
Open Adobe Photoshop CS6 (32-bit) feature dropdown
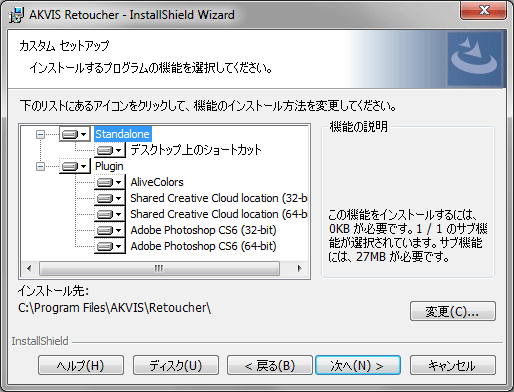pyautogui.click(x=110, y=230)
